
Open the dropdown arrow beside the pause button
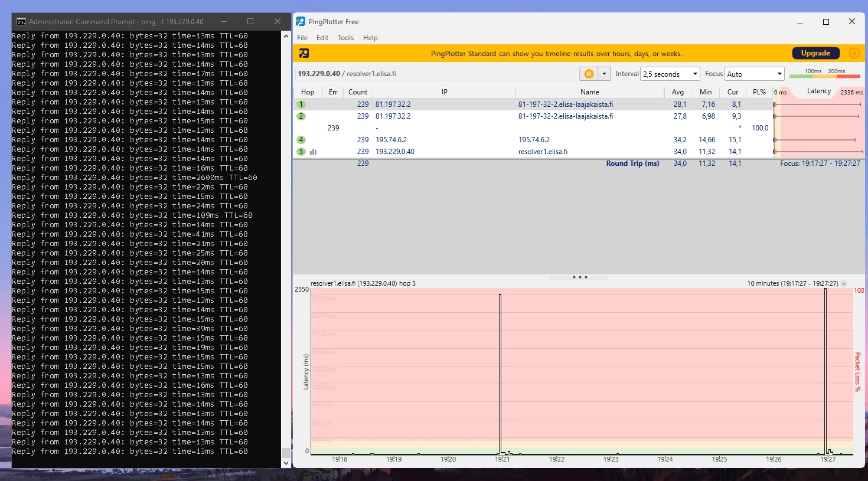[x=604, y=74]
